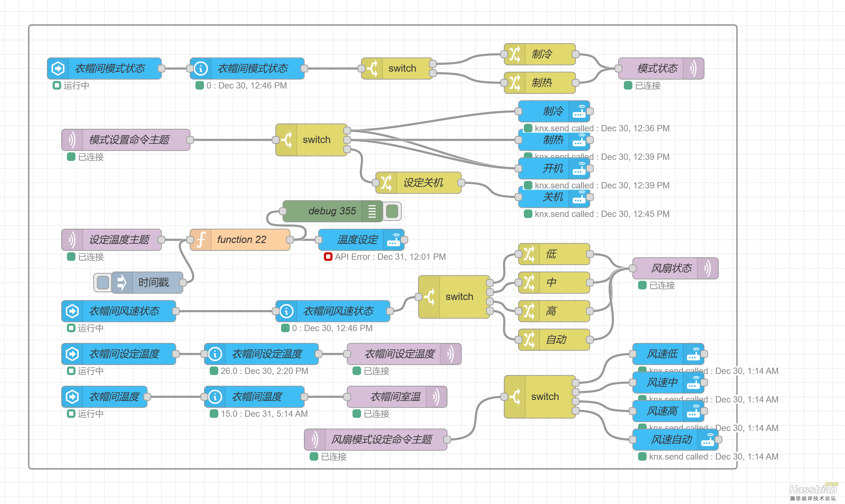The height and width of the screenshot is (504, 845).
Task: Select the 风速中 KNX node
Action: click(x=668, y=383)
